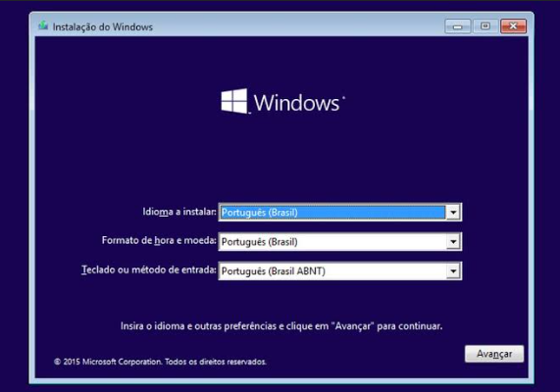Image resolution: width=560 pixels, height=392 pixels.
Task: Minimize the Instalação do Windows window
Action: click(457, 26)
